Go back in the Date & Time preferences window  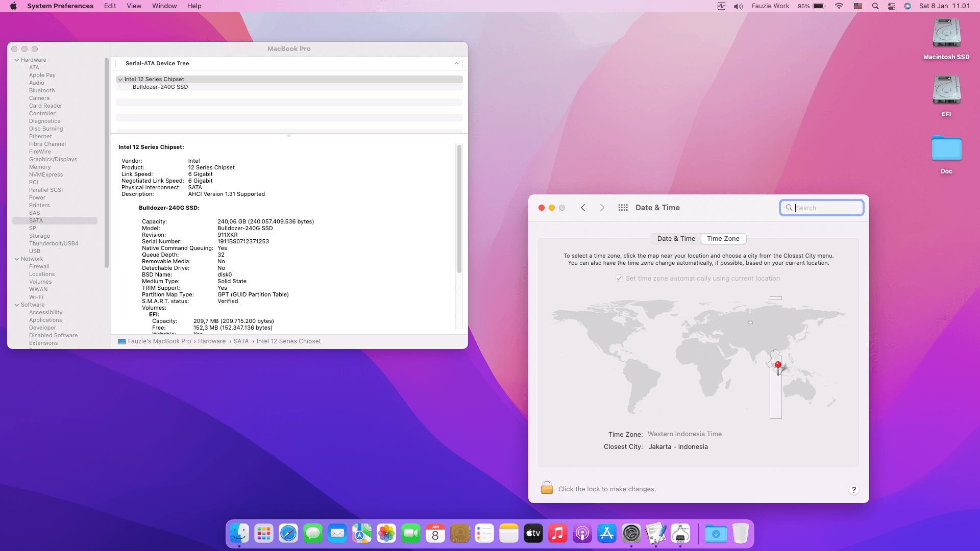tap(583, 208)
